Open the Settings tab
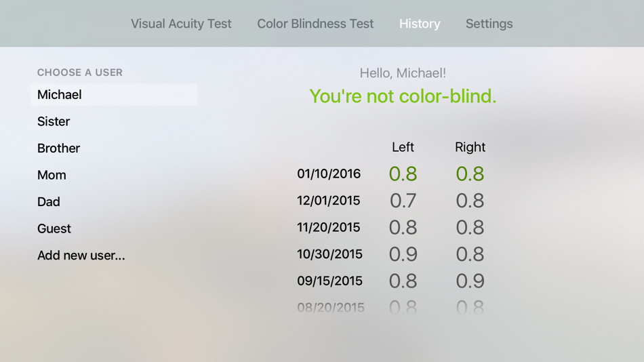Image resolution: width=644 pixels, height=362 pixels. click(489, 24)
